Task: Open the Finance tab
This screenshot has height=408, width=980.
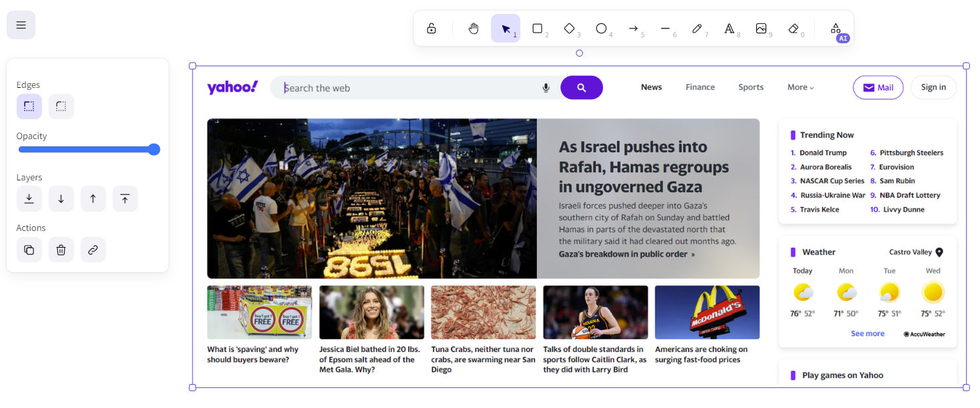Action: coord(700,87)
